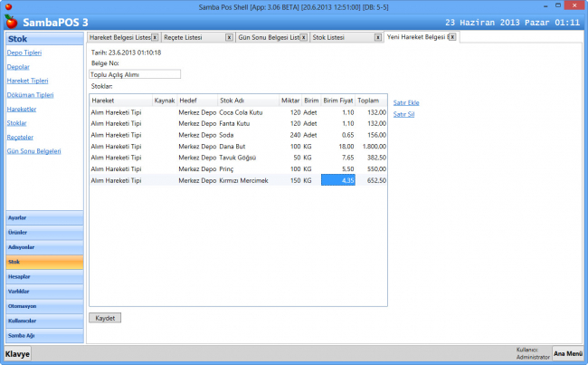The height and width of the screenshot is (365, 588).
Task: Go to Gün Sonu Belgeleri link
Action: pos(34,150)
